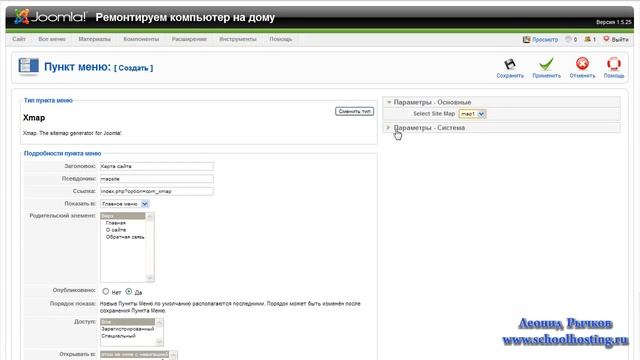Click the Joomla logo icon
Viewport: 640px width, 360px height.
click(22, 17)
